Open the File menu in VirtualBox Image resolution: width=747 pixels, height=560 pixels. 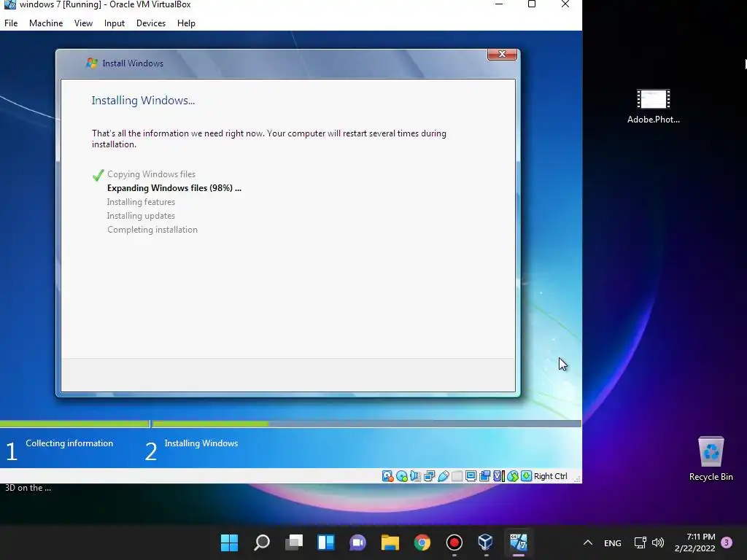(11, 23)
